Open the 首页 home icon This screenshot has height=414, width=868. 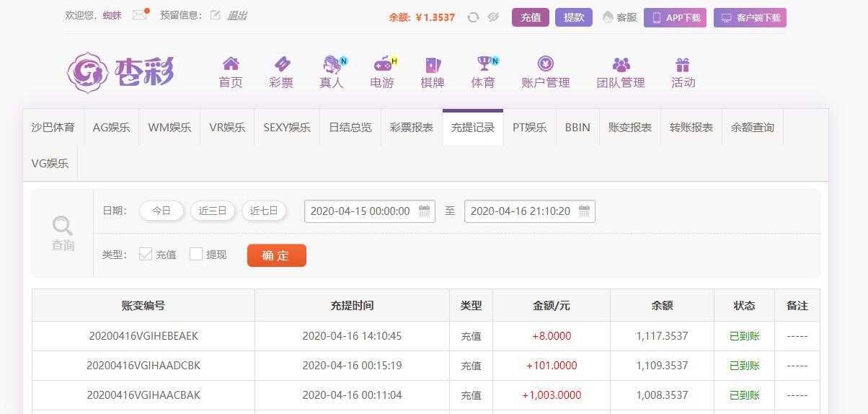(x=231, y=64)
